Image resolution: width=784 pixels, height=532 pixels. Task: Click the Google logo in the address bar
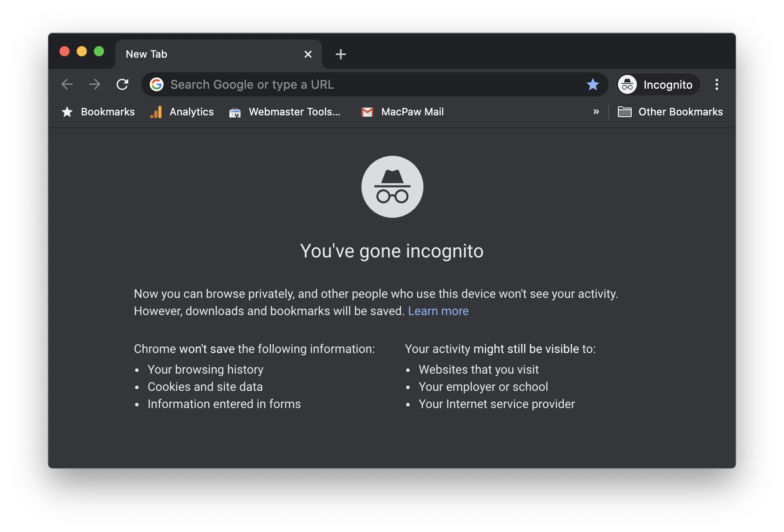(157, 84)
